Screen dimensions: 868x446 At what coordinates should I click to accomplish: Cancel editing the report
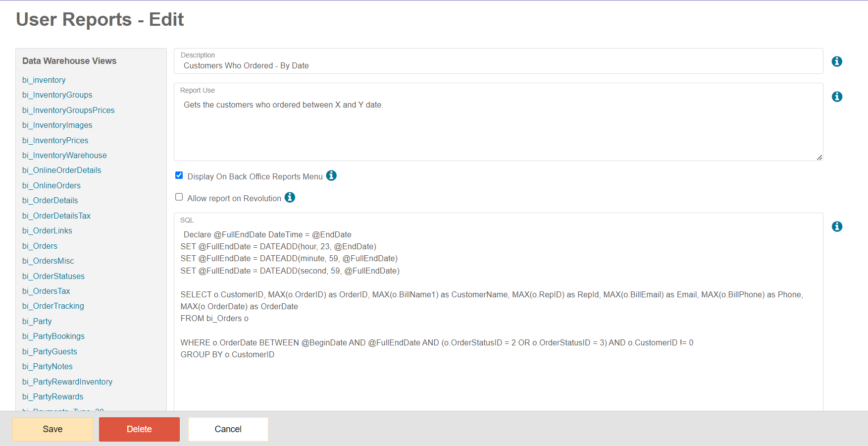(228, 429)
